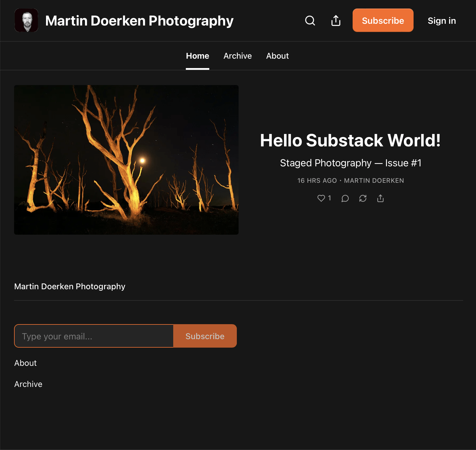This screenshot has width=476, height=450.
Task: Open the About link in footer
Action: click(25, 363)
